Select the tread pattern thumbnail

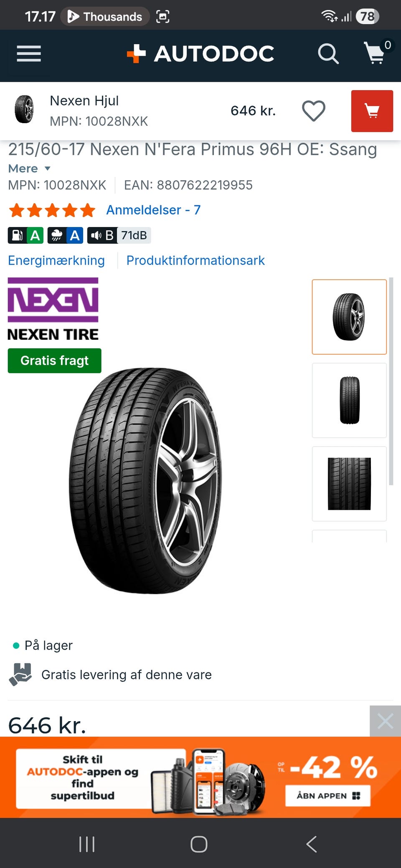point(349,484)
